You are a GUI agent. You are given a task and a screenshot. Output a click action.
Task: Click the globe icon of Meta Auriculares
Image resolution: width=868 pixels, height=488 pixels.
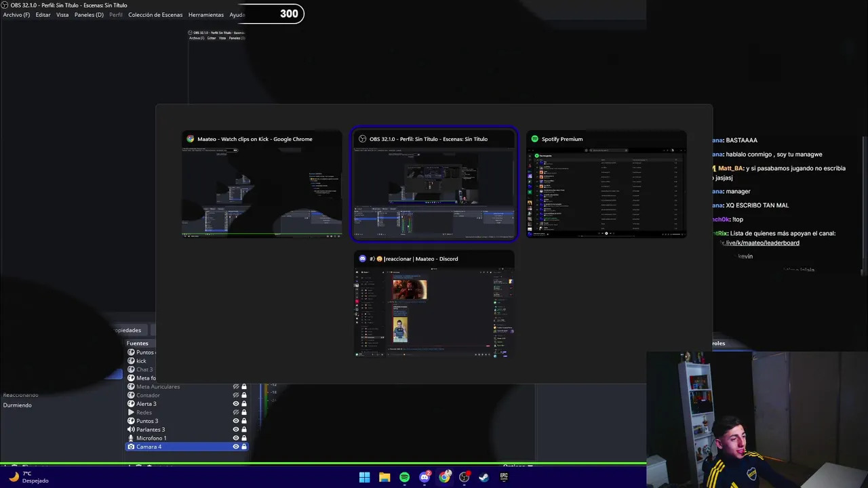[131, 386]
